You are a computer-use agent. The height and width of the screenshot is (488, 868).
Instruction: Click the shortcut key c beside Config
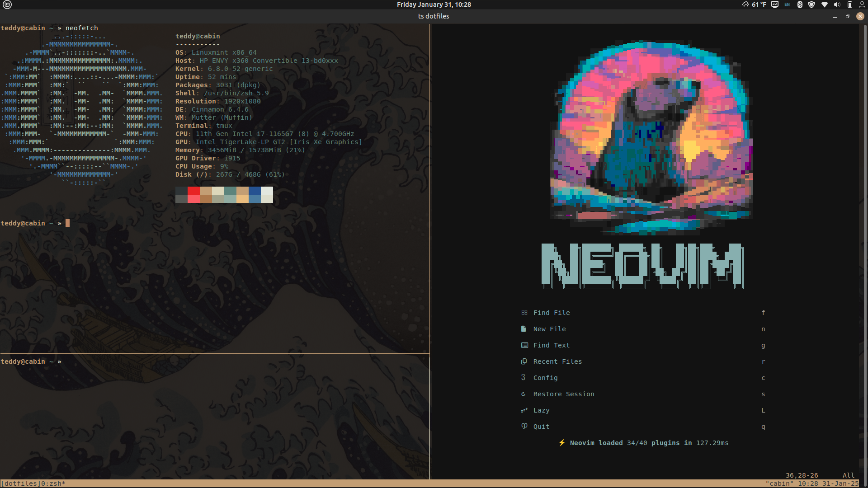click(763, 378)
